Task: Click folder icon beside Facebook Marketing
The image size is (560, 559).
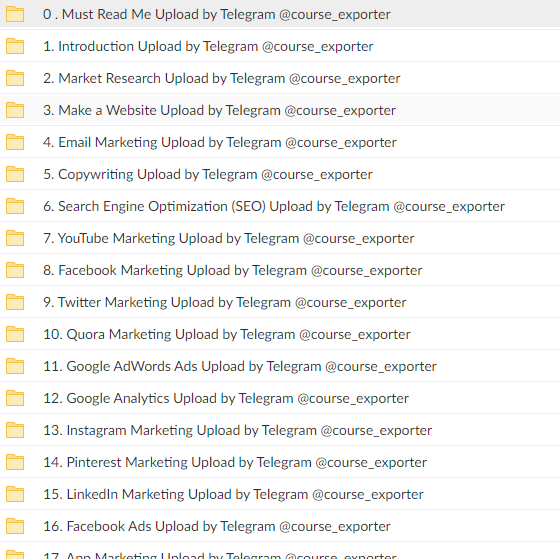Action: coord(15,270)
